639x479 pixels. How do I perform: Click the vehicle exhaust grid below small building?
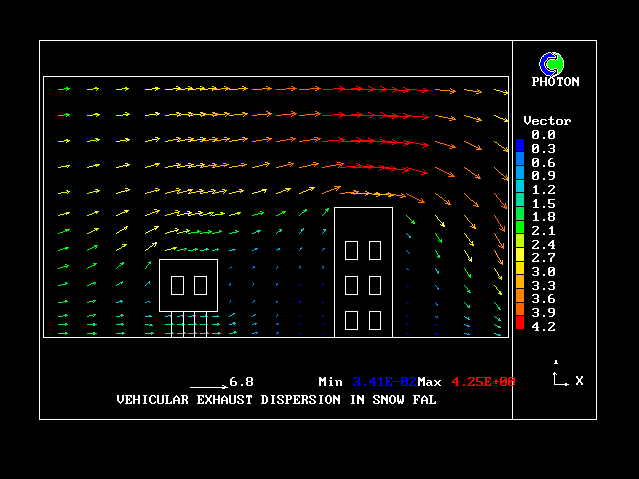pyautogui.click(x=192, y=324)
